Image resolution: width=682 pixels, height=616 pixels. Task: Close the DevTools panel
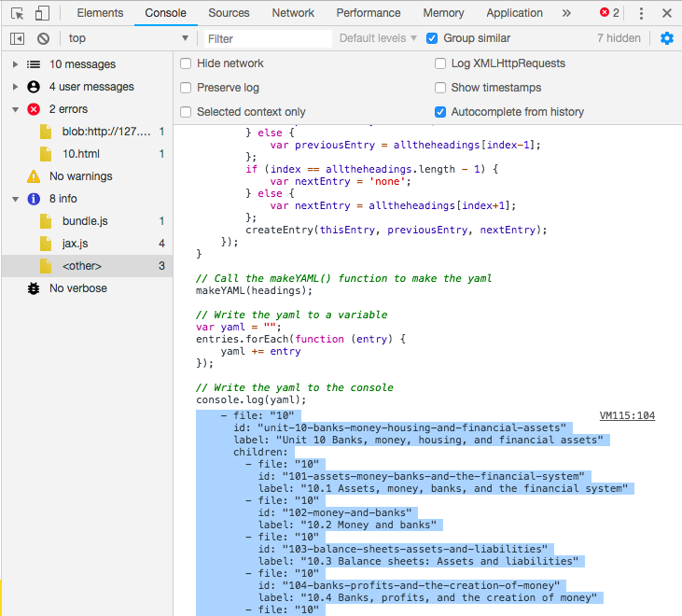coord(667,13)
